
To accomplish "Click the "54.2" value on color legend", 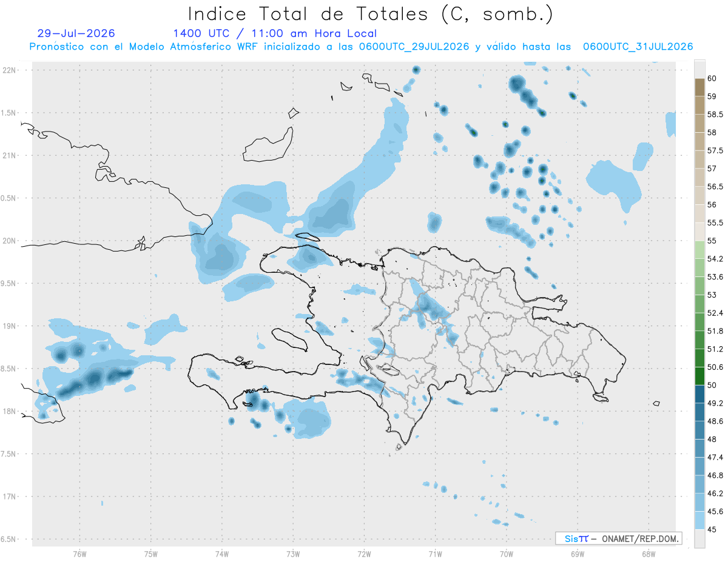I will point(715,259).
